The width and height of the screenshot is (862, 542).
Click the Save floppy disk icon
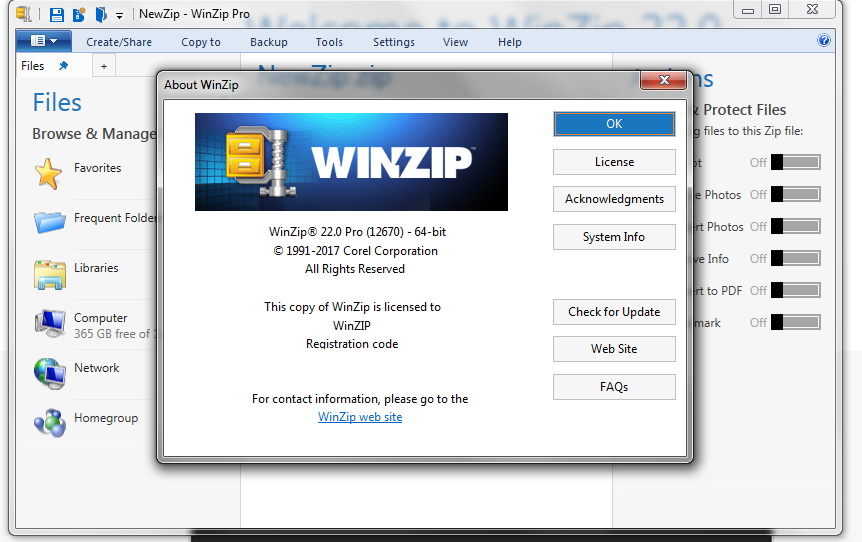tap(57, 14)
